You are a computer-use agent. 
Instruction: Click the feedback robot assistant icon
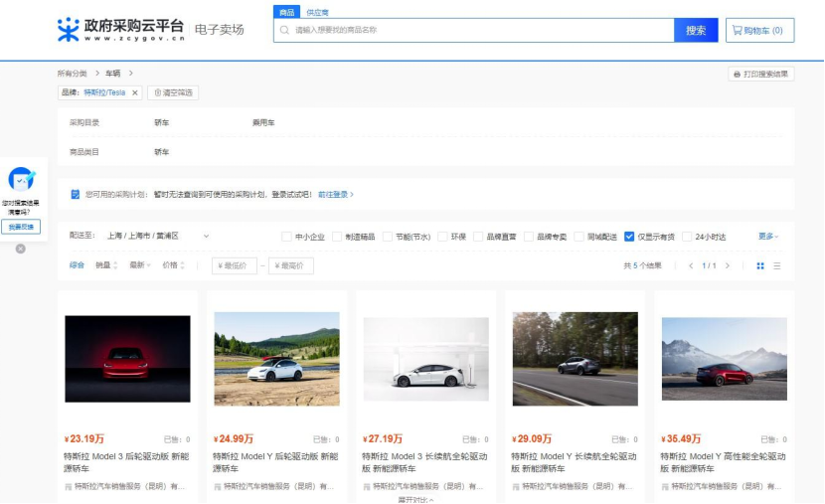(21, 179)
